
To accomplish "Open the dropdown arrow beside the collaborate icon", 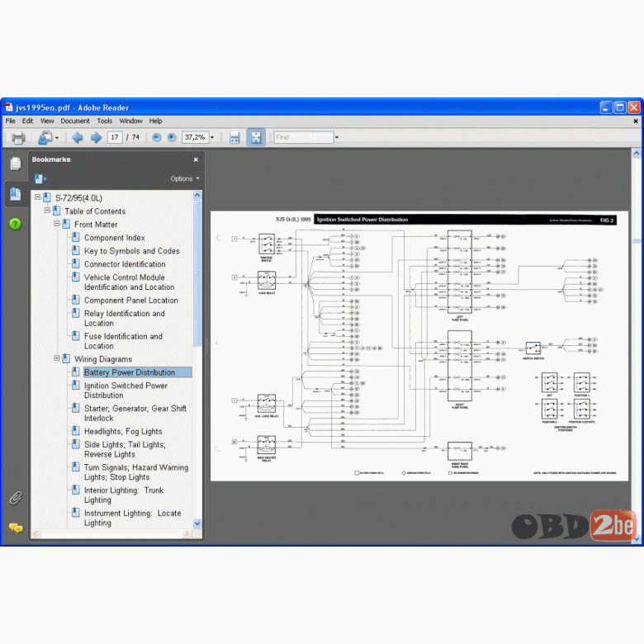I will pos(57,138).
